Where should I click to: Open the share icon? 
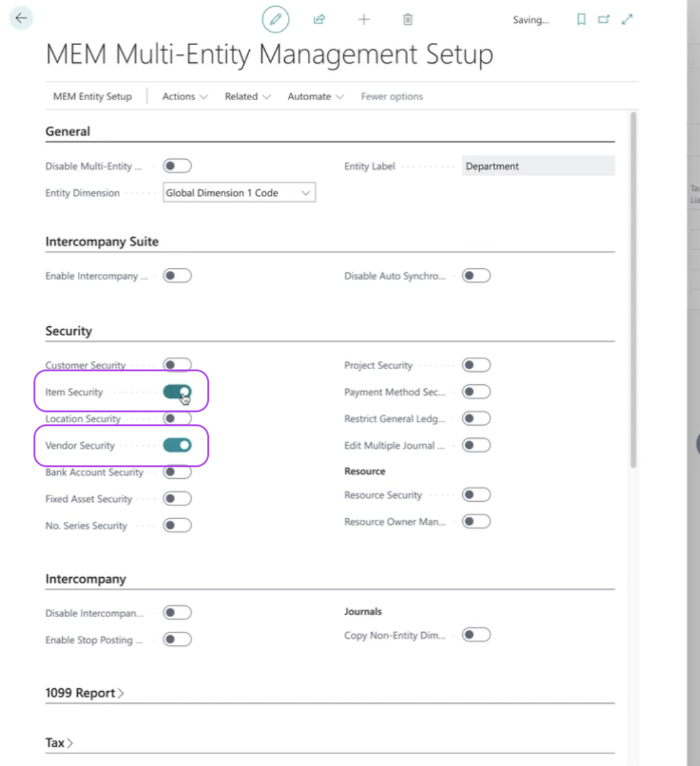[x=319, y=19]
